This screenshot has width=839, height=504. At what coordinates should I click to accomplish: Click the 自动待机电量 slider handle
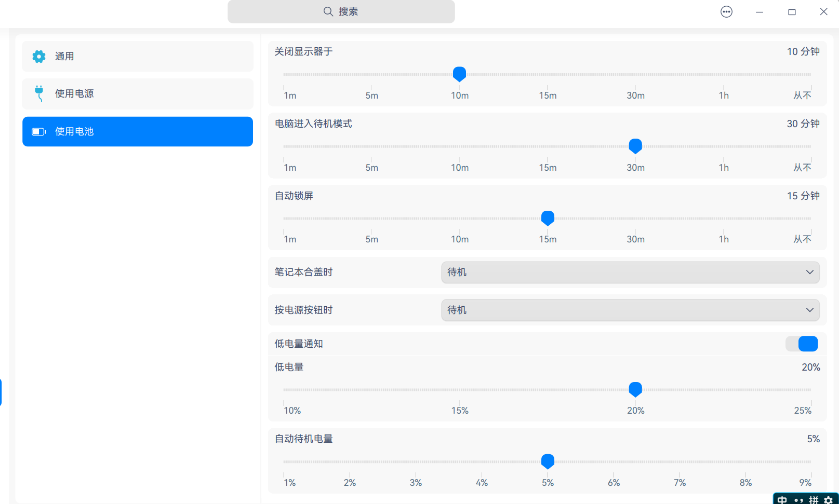point(548,461)
